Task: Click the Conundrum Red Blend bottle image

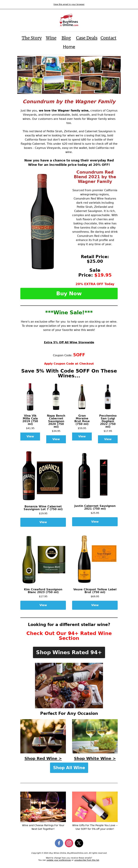Action: (x=43, y=221)
